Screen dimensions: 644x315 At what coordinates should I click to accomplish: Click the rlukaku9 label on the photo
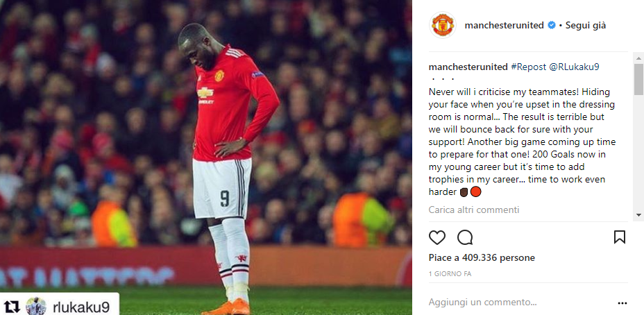click(x=80, y=307)
